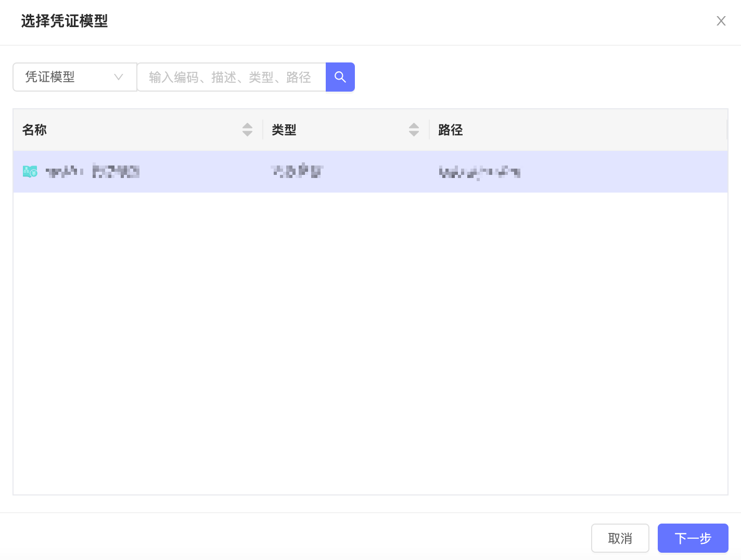Close the 选择凭证模型 dialog with X

click(721, 21)
